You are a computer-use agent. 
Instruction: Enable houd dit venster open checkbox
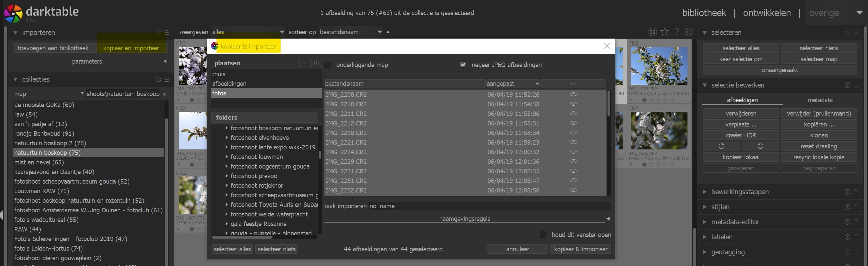pyautogui.click(x=543, y=235)
